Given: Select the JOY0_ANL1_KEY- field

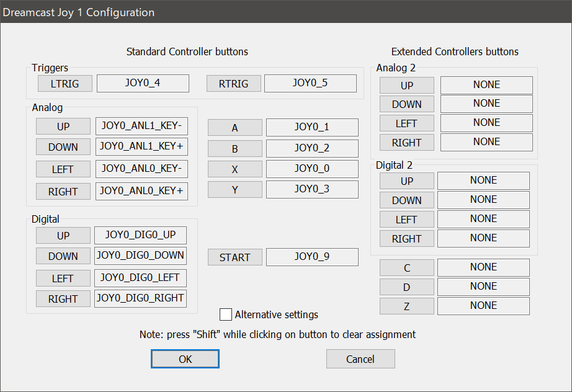Looking at the screenshot, I should [x=141, y=126].
